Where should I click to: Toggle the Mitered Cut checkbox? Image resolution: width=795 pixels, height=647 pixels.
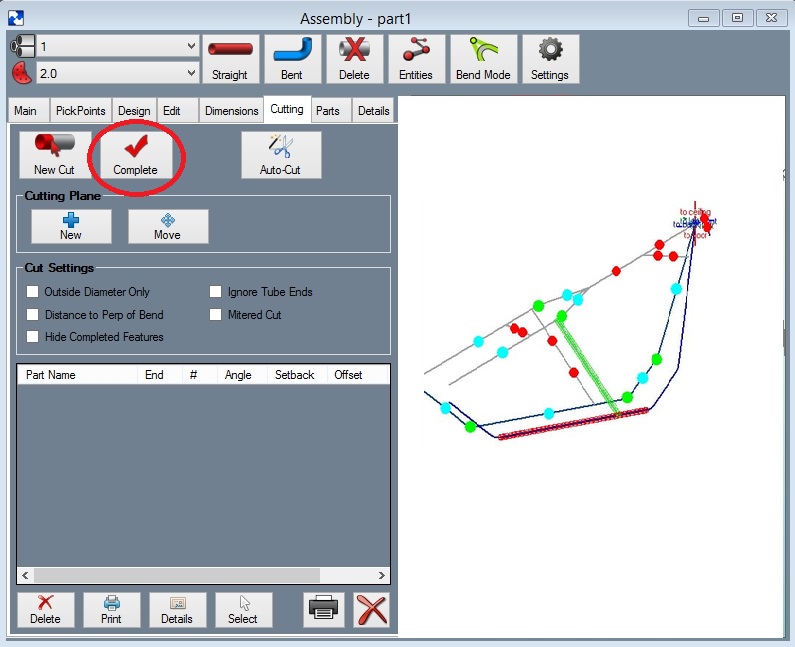pos(216,314)
